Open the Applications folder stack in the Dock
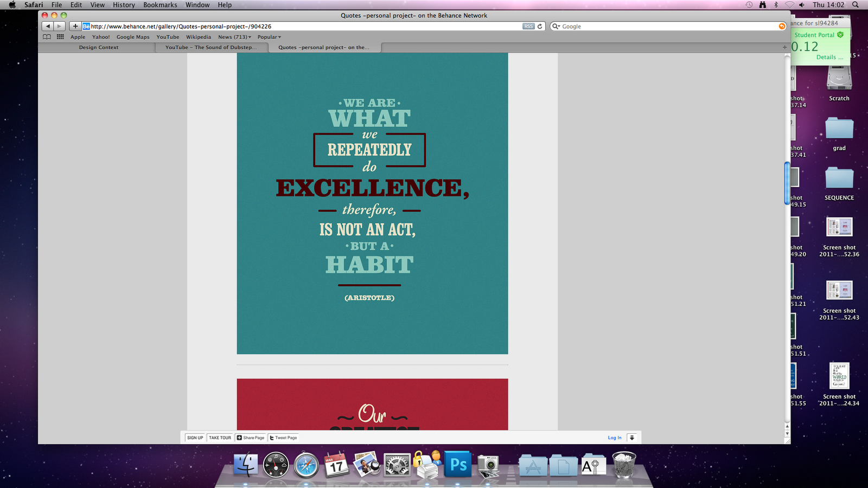The width and height of the screenshot is (868, 488). coord(533,465)
